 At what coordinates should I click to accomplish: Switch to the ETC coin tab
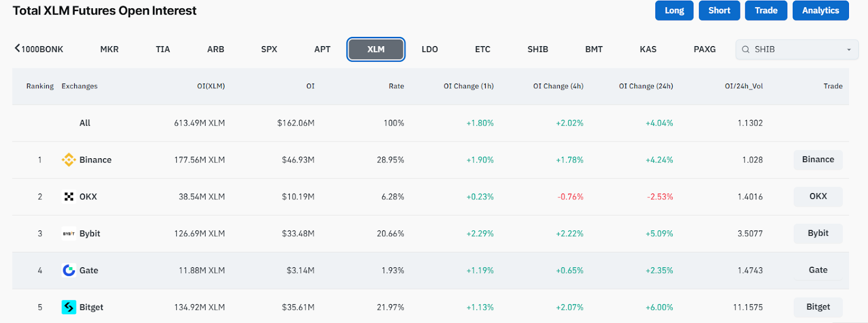[x=482, y=49]
